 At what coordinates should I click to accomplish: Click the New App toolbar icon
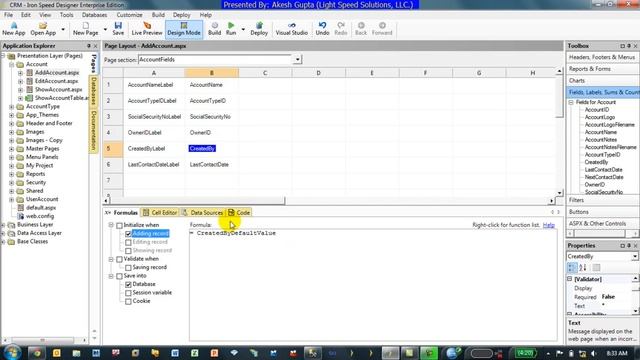click(13, 29)
